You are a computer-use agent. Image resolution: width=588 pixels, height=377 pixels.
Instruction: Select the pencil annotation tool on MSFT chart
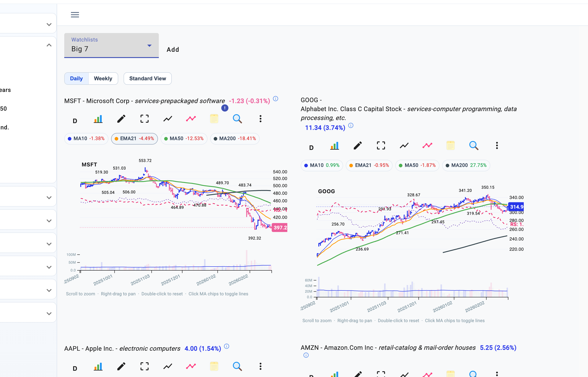[x=121, y=119]
